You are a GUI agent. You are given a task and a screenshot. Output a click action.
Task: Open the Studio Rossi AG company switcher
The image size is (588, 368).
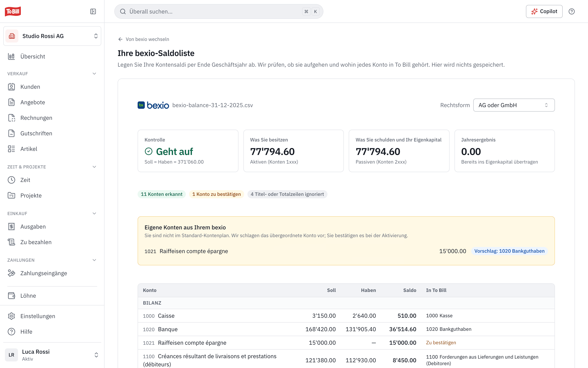click(52, 36)
